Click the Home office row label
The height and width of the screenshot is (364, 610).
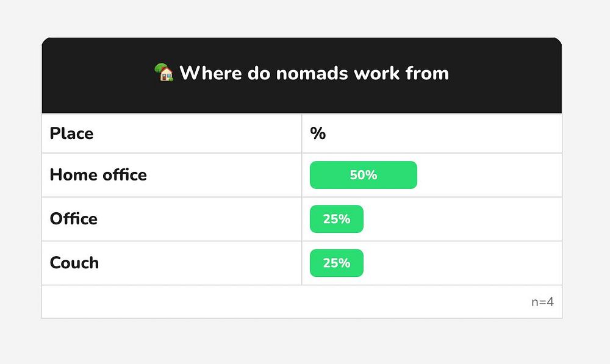tap(98, 174)
